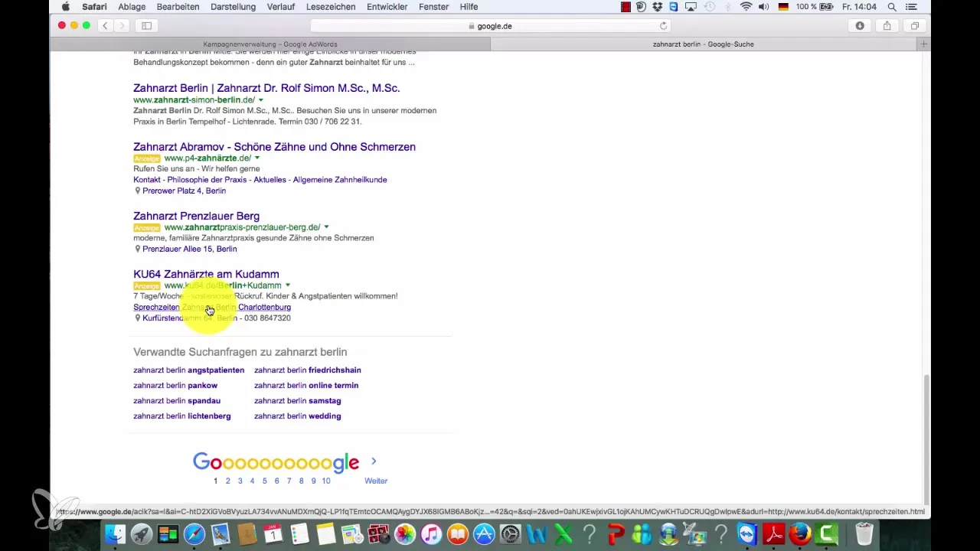The height and width of the screenshot is (551, 980).
Task: Launch Firefox from the Dock
Action: 799,533
